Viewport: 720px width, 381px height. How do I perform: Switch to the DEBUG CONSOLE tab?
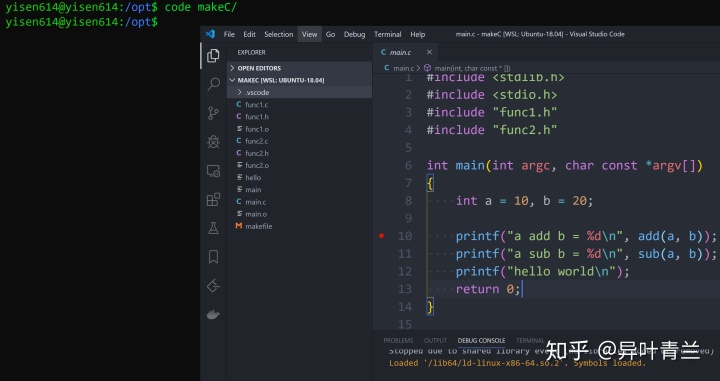(x=481, y=341)
